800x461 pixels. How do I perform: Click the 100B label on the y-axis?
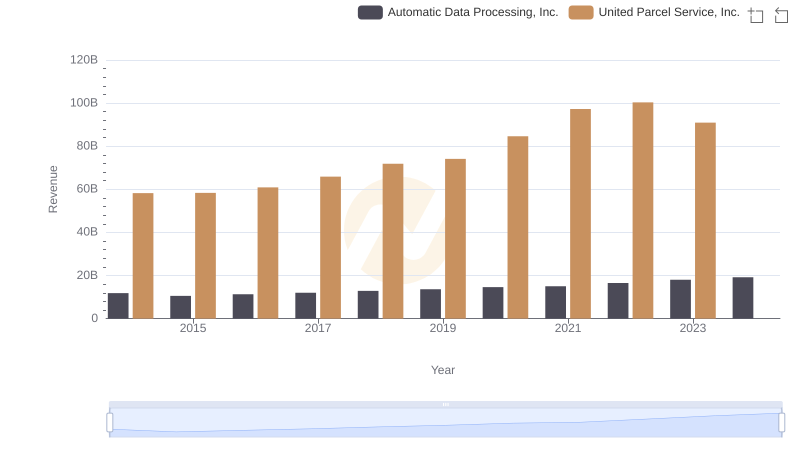coord(84,103)
